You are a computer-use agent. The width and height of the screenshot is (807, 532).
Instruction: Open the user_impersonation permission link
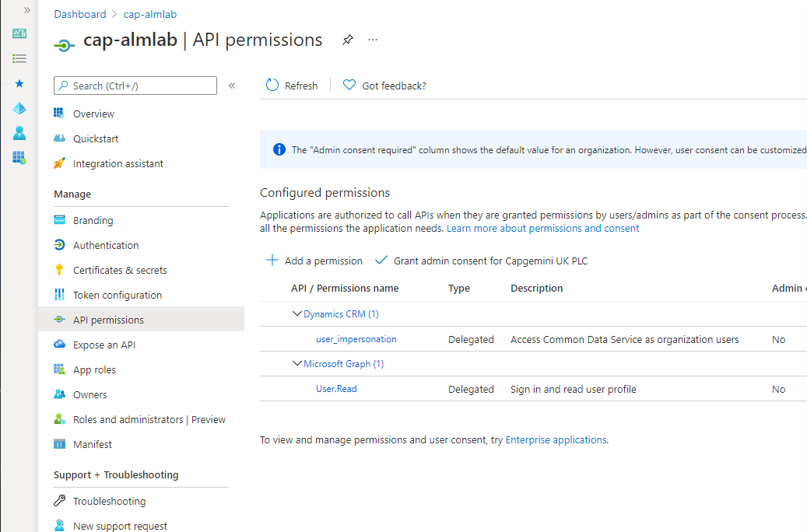(x=356, y=339)
